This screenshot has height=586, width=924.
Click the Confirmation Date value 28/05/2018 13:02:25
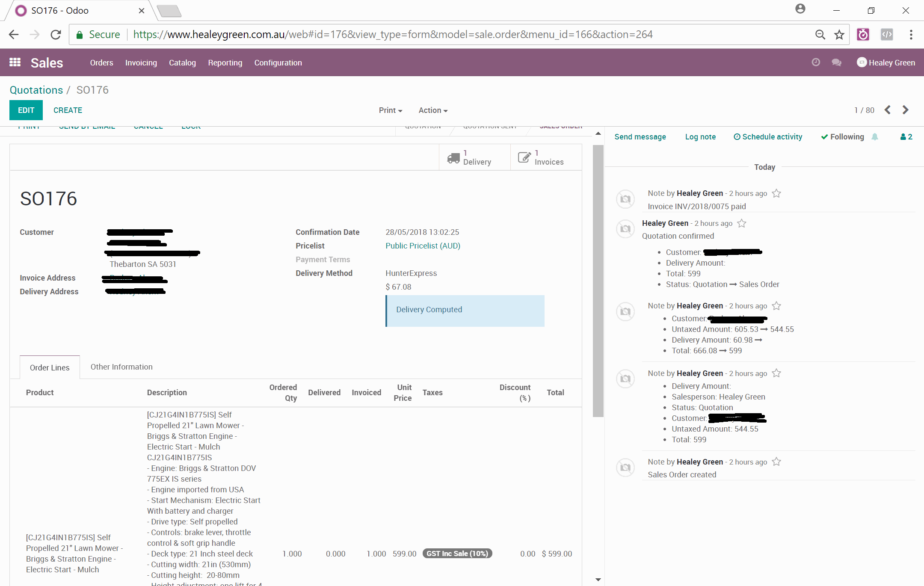tap(422, 232)
